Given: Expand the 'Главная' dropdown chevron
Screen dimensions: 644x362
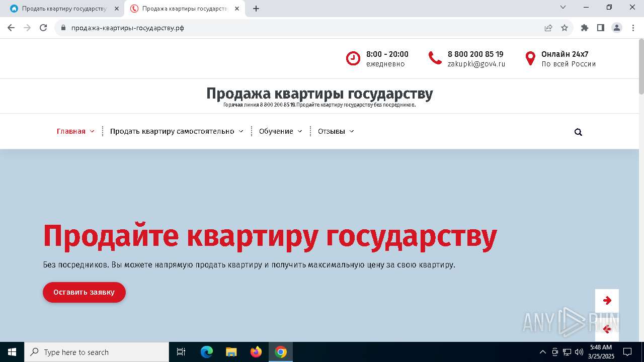Looking at the screenshot, I should tap(92, 131).
